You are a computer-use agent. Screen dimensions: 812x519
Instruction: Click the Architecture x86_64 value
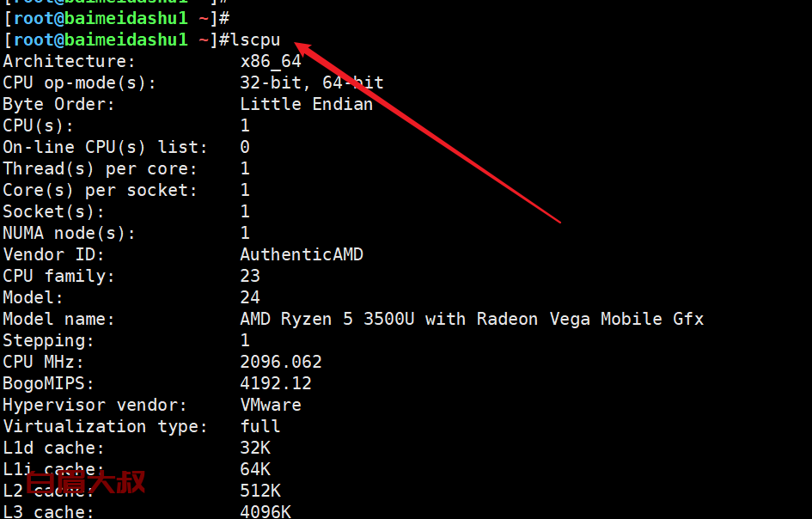coord(271,62)
